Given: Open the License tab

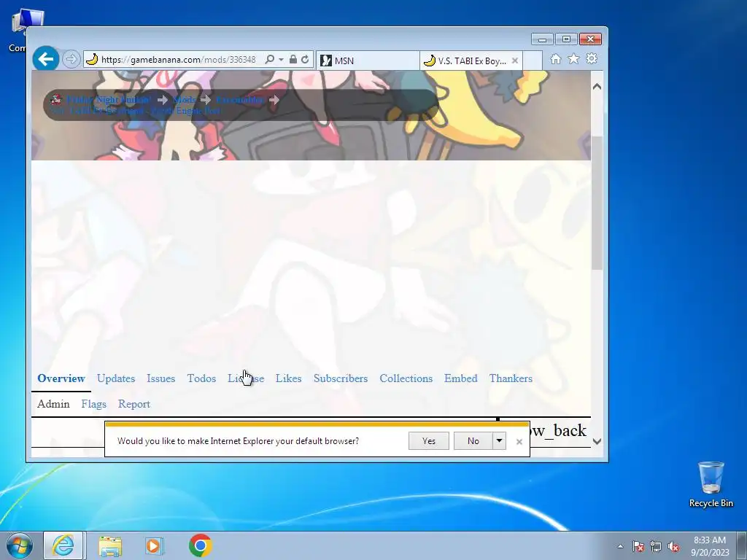Looking at the screenshot, I should (246, 378).
